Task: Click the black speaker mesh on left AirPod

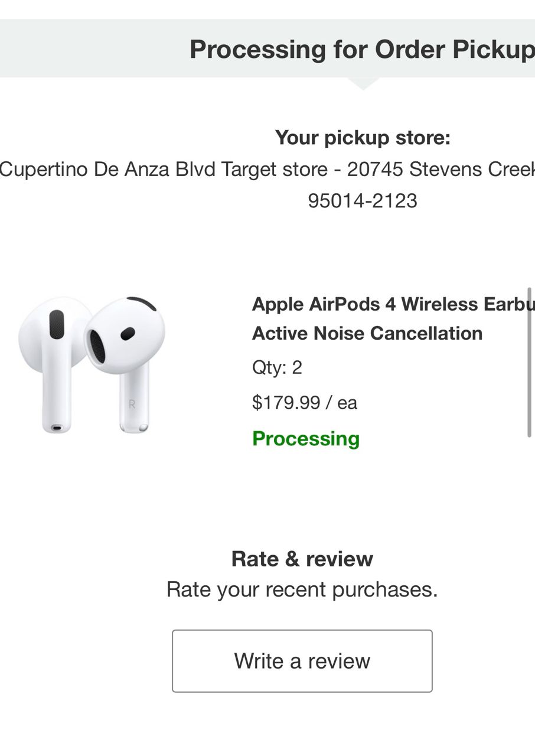Action: point(56,324)
